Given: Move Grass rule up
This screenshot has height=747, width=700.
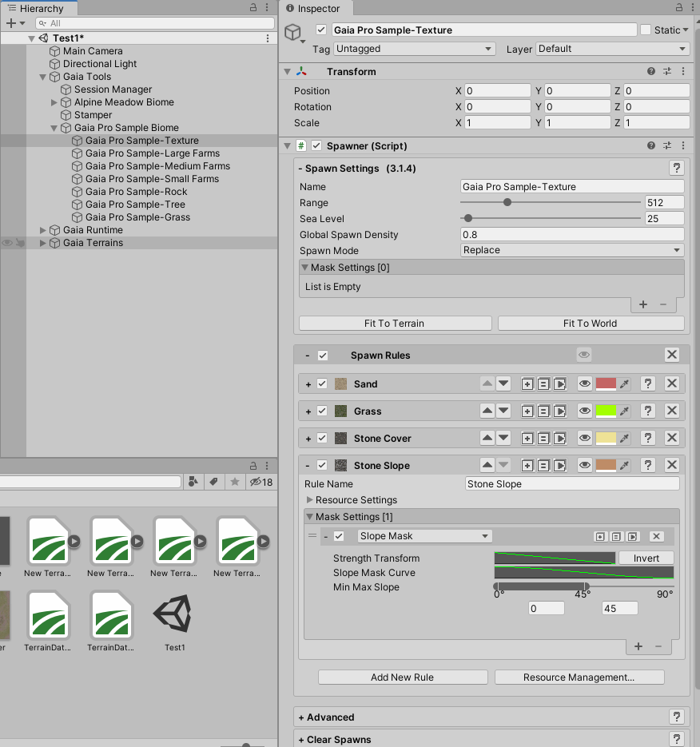Looking at the screenshot, I should click(x=487, y=411).
